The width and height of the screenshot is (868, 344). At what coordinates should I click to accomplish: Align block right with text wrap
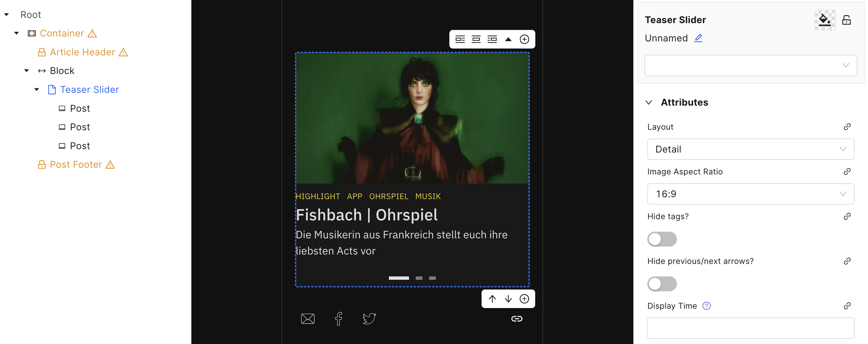tap(492, 39)
